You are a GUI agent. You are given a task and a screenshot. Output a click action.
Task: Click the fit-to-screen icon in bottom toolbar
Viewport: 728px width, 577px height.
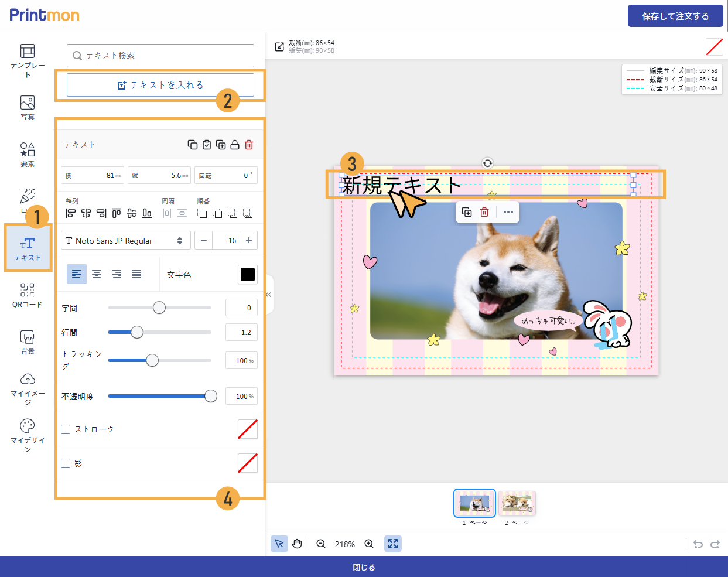pos(393,544)
